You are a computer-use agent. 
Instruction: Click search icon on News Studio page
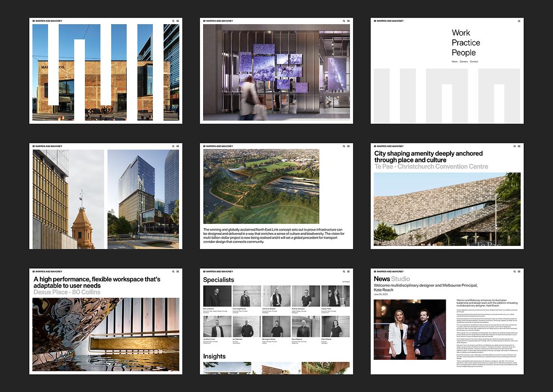[x=515, y=271]
